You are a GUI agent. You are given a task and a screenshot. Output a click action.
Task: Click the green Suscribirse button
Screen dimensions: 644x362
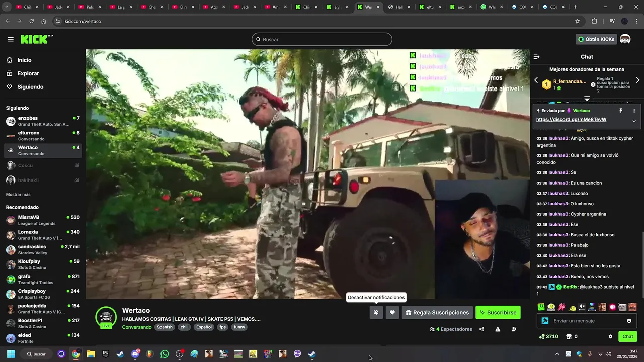[x=498, y=312]
